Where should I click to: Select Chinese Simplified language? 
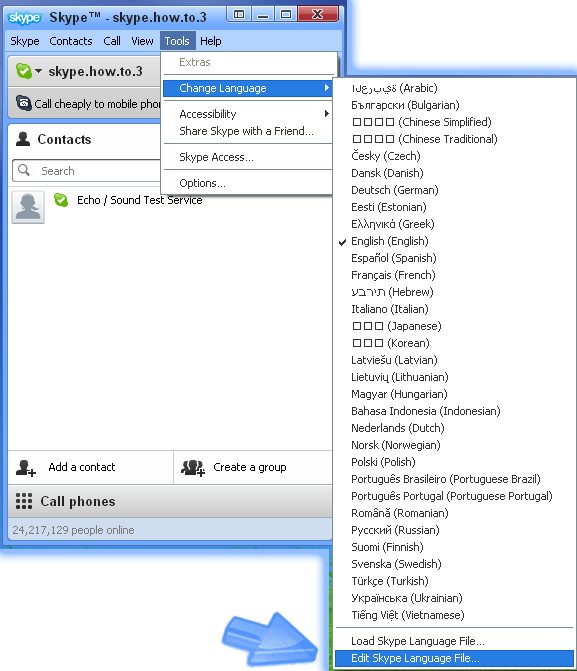(422, 122)
